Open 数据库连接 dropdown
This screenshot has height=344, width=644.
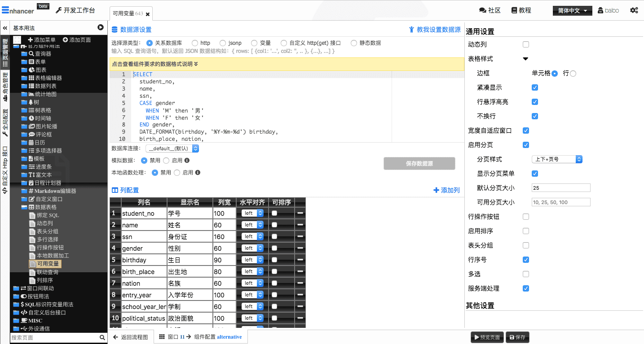172,148
